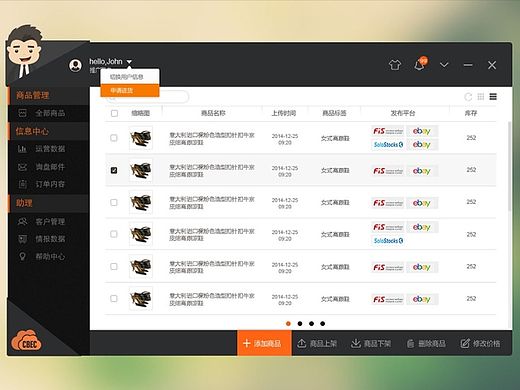
Task: Click the FiS logo in the last row
Action: point(388,299)
